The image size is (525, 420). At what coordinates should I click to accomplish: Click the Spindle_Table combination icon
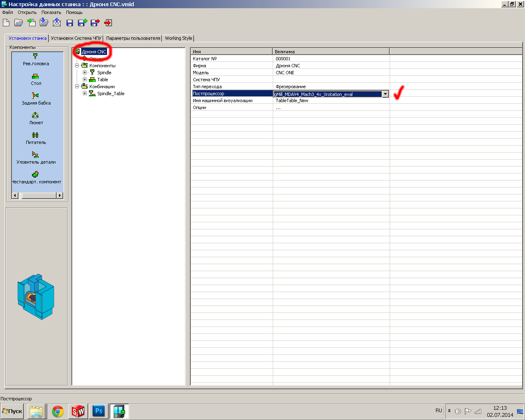pos(92,94)
